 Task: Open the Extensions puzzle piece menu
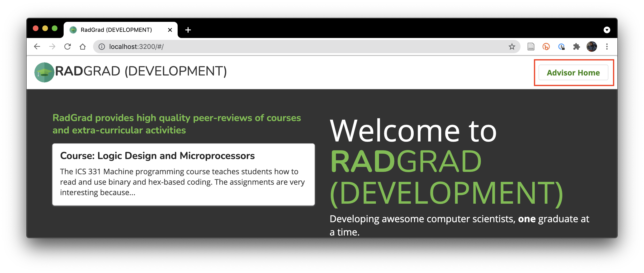tap(576, 47)
